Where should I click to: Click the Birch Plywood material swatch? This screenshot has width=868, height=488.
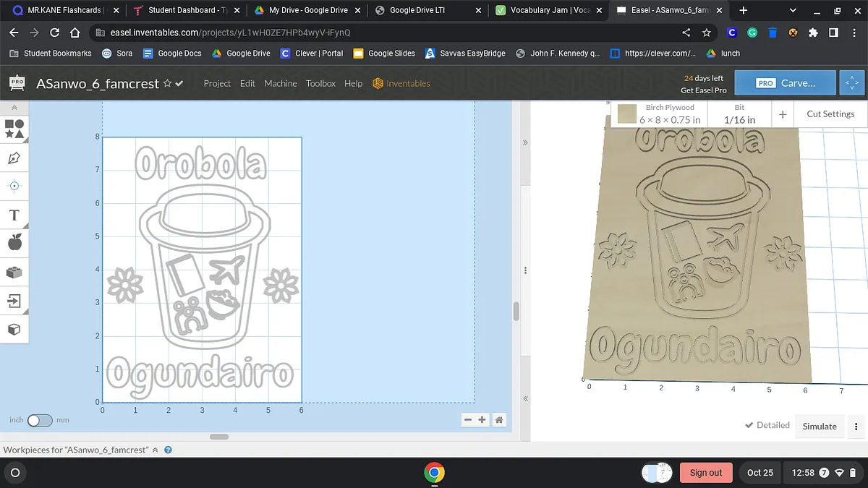(627, 114)
